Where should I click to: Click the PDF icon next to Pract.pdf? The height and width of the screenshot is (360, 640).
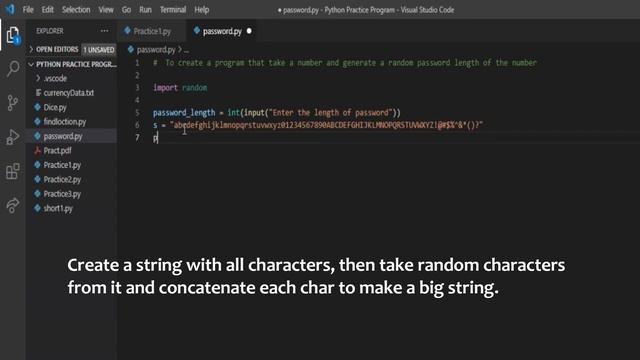coord(38,150)
